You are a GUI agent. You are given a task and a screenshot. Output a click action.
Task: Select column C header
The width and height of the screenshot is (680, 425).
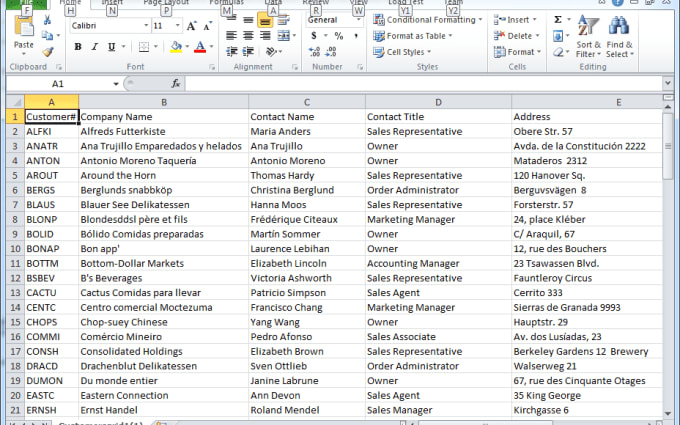[x=307, y=102]
